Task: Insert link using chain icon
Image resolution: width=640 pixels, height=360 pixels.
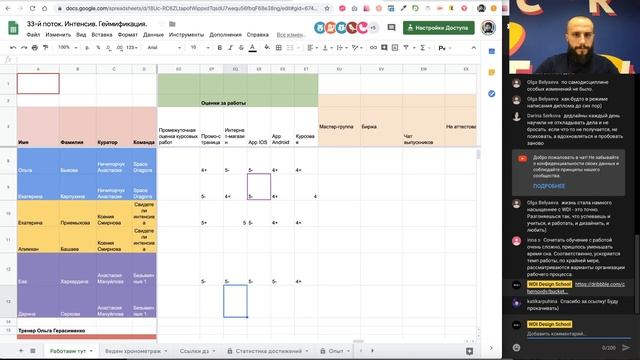Action: [373, 48]
